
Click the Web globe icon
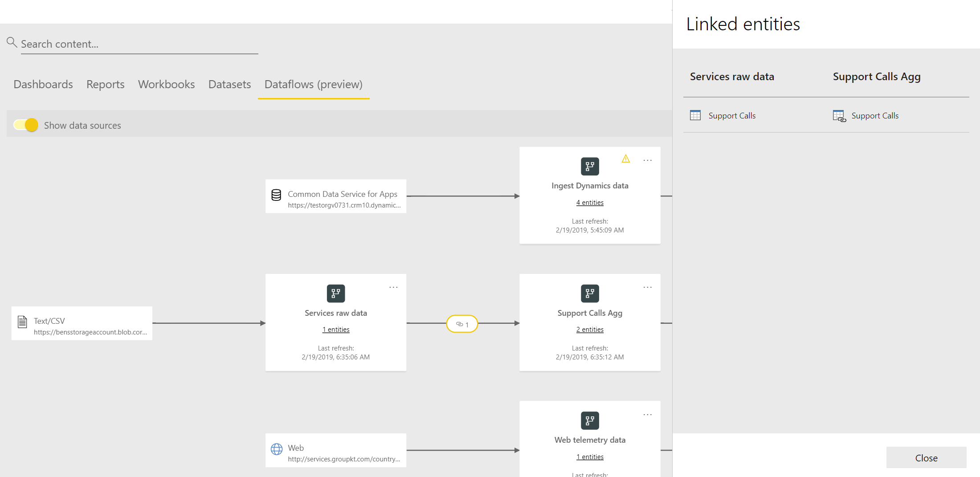point(276,448)
